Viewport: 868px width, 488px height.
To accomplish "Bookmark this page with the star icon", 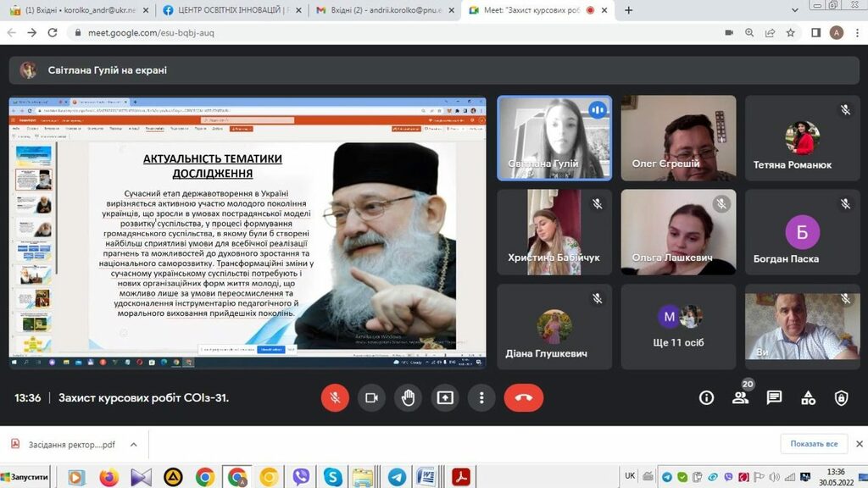I will 791,33.
